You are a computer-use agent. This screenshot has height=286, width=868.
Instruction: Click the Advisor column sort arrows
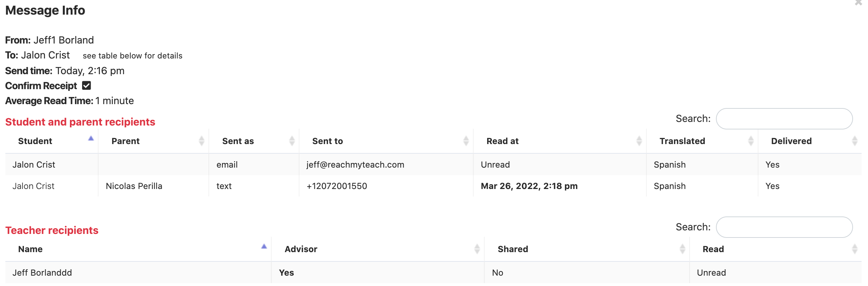tap(477, 249)
